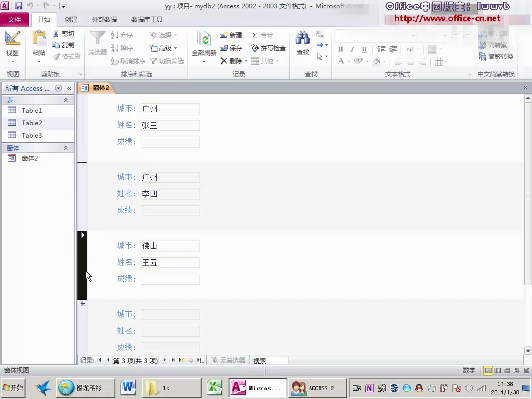Click Simplified-Traditional conversion (简繁转换)
This screenshot has height=399, width=532.
[496, 56]
